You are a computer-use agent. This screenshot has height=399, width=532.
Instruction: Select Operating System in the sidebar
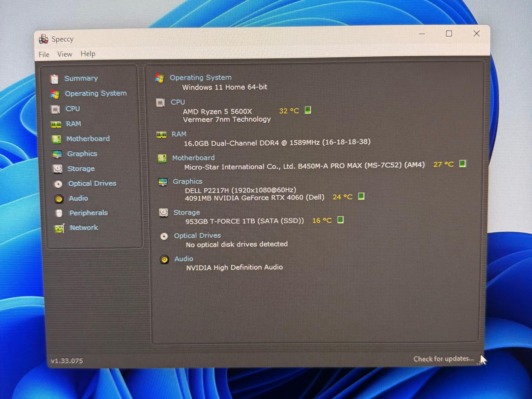pyautogui.click(x=96, y=94)
